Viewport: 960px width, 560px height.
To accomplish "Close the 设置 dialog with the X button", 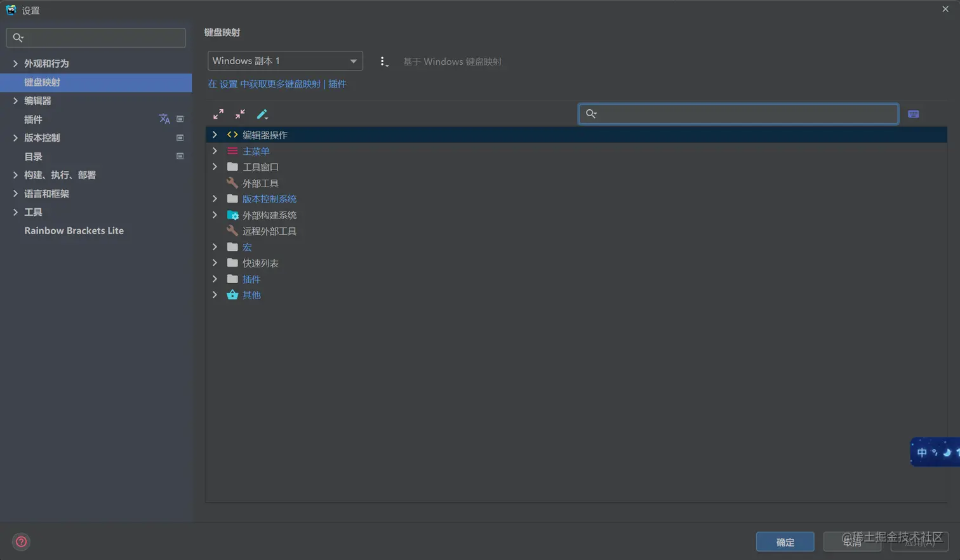I will click(x=945, y=9).
